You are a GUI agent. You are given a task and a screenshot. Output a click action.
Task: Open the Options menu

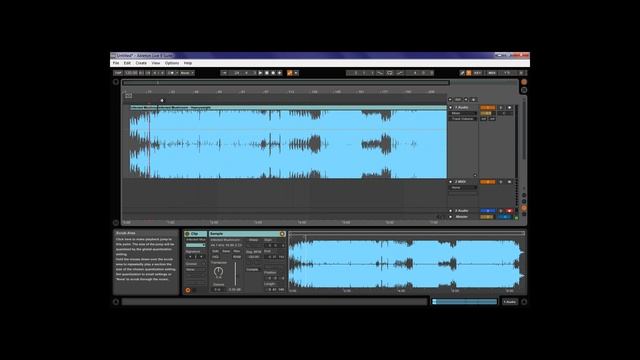click(172, 63)
